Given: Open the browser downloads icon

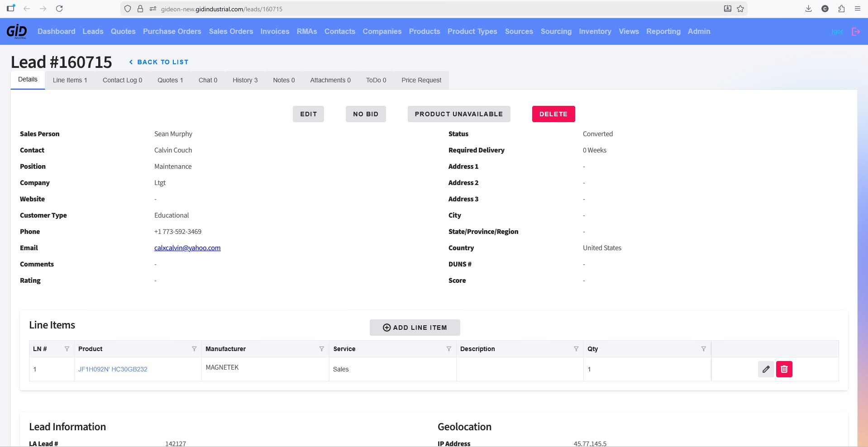Looking at the screenshot, I should (x=809, y=9).
